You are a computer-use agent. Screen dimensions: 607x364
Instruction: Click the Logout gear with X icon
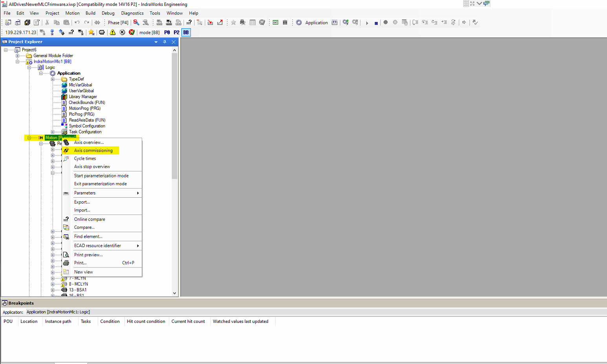point(355,22)
